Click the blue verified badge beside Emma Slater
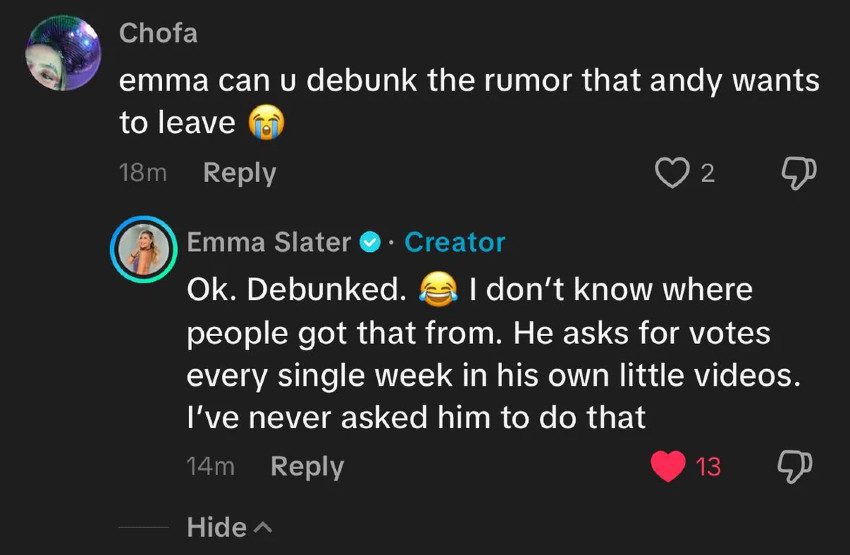 click(x=370, y=242)
